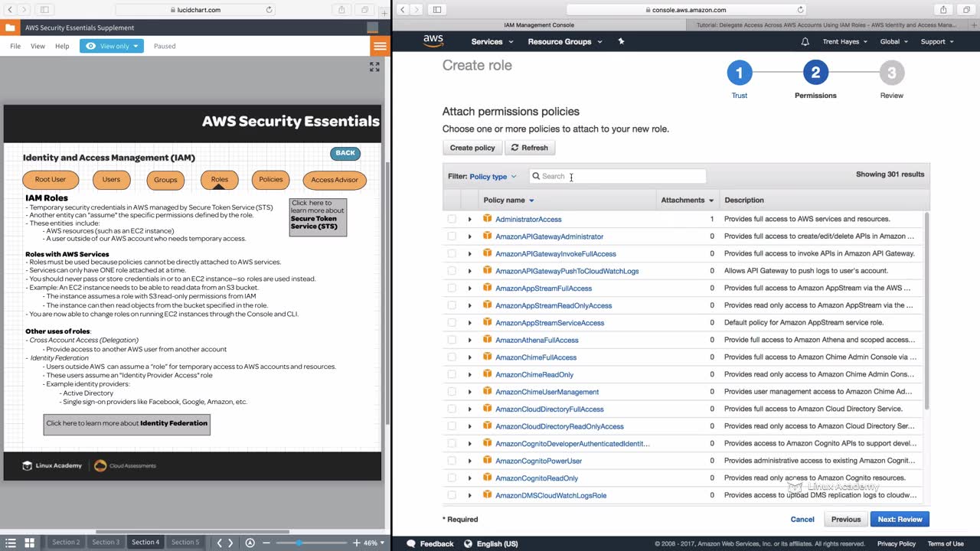This screenshot has width=980, height=551.
Task: Expand AmazonAPIGatewayPushToCloudWatchLogs row
Action: point(470,271)
